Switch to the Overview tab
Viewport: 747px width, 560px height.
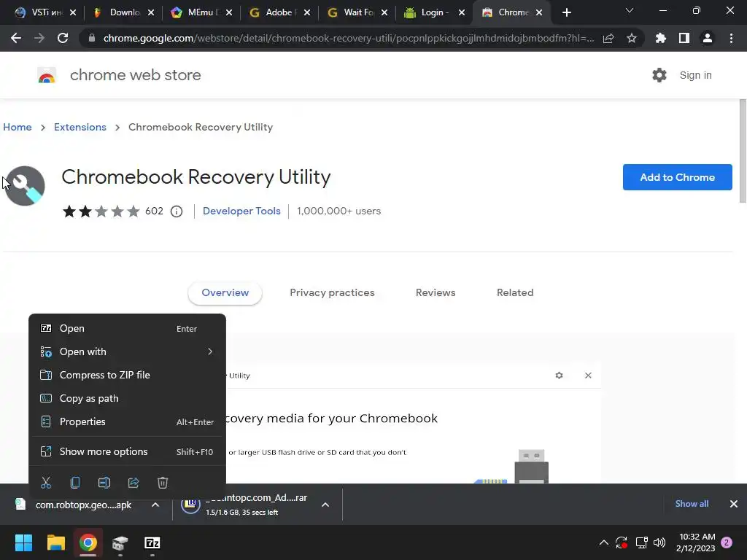pyautogui.click(x=225, y=293)
